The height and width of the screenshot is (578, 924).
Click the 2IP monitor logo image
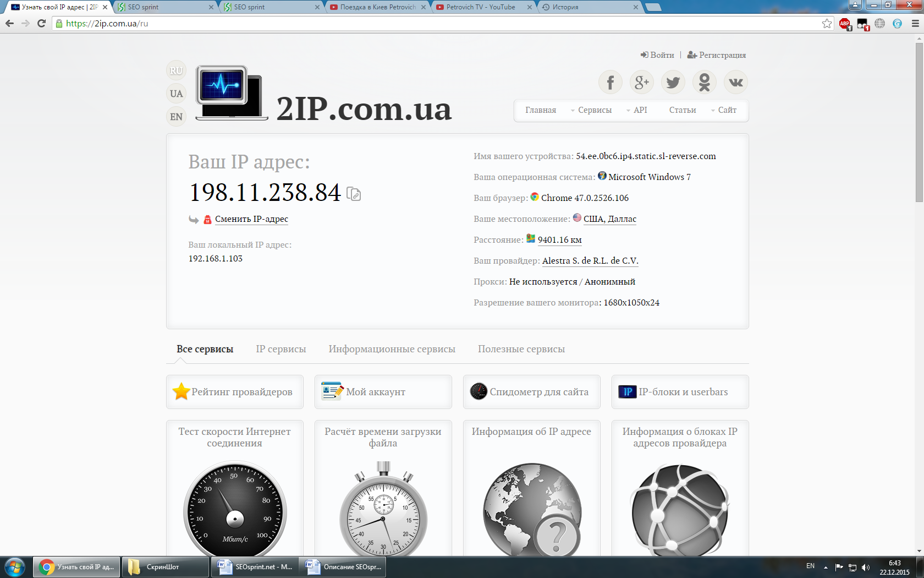pos(231,92)
